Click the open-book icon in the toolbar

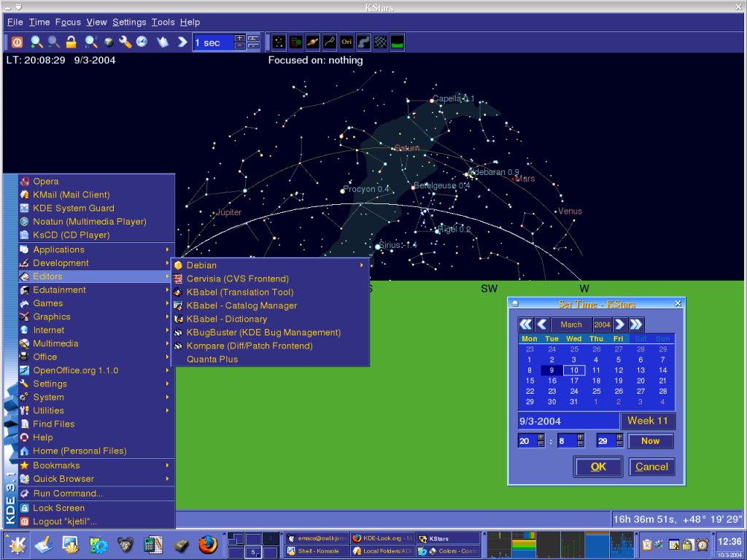coord(163,42)
